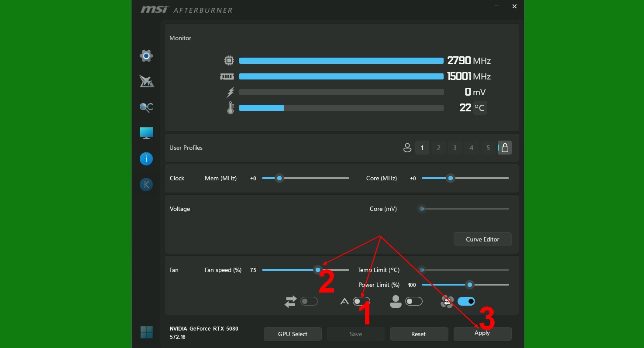Toggle the user-defined fan control switch
644x348 pixels.
click(413, 301)
